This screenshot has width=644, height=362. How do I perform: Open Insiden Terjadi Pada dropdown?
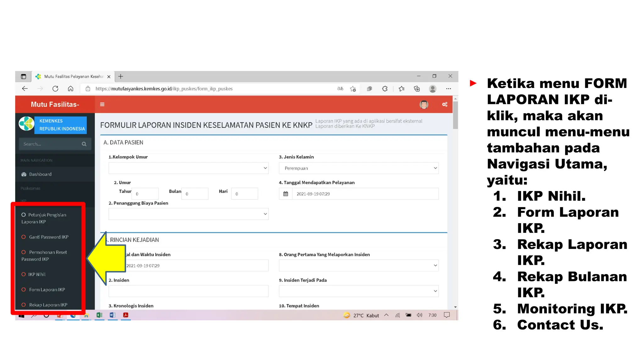tap(358, 291)
